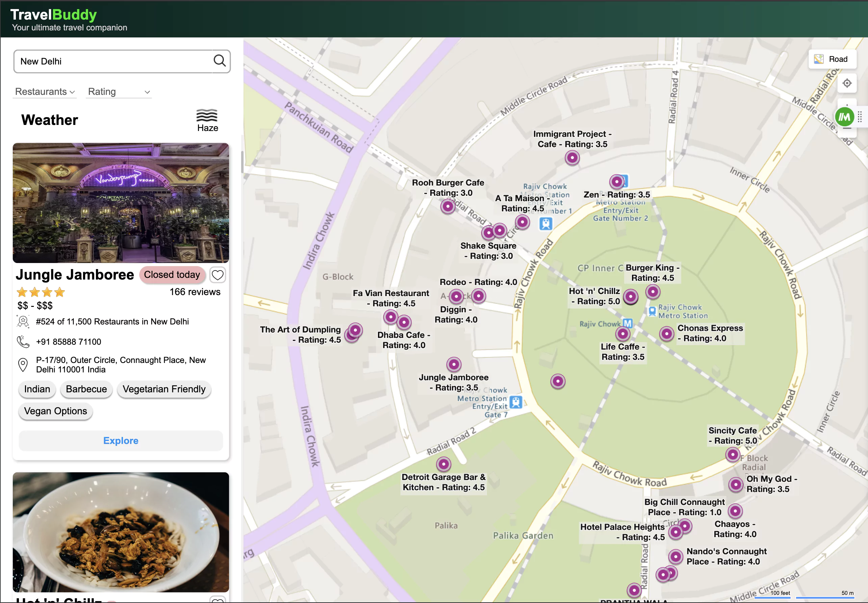Click the Rooh Burger Cafe map marker
Image resolution: width=868 pixels, height=603 pixels.
(x=448, y=206)
